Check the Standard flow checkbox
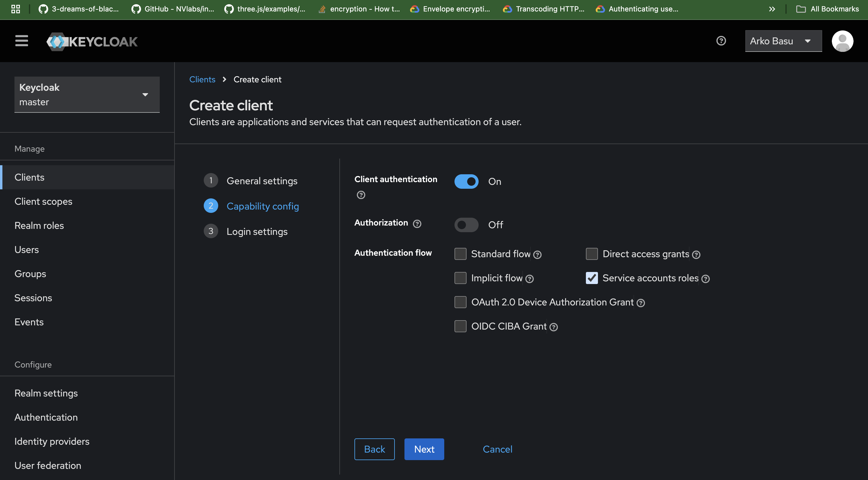This screenshot has height=480, width=868. 460,254
